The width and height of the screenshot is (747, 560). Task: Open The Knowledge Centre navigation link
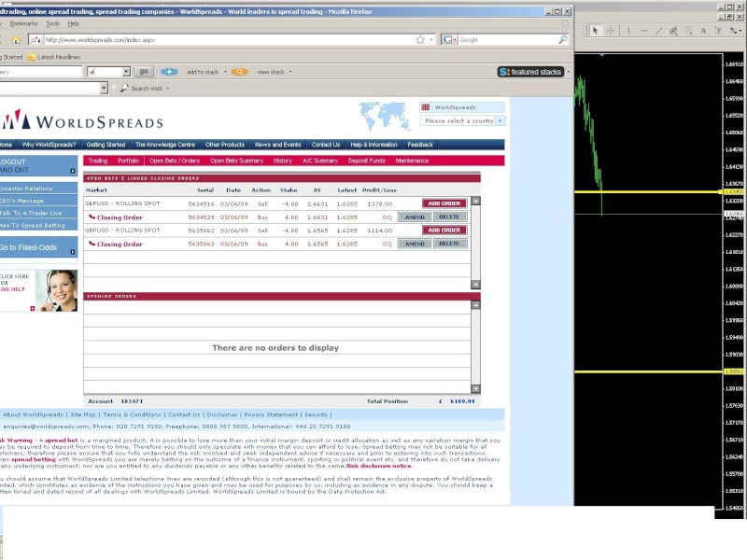165,145
